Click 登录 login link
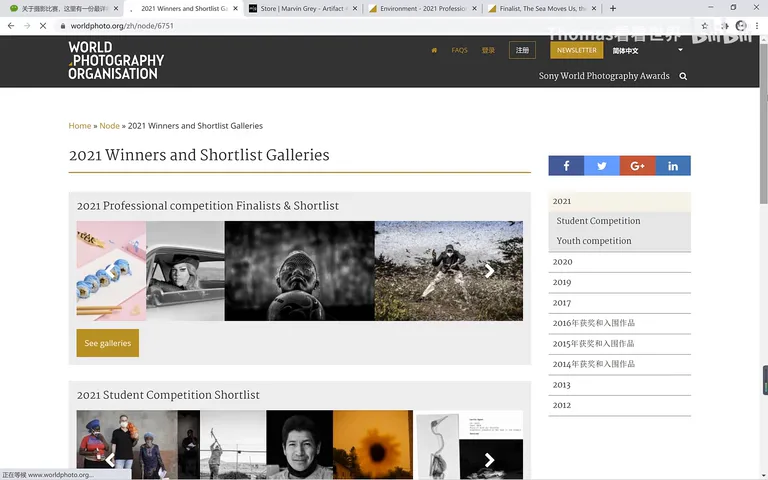The height and width of the screenshot is (480, 768). point(488,50)
